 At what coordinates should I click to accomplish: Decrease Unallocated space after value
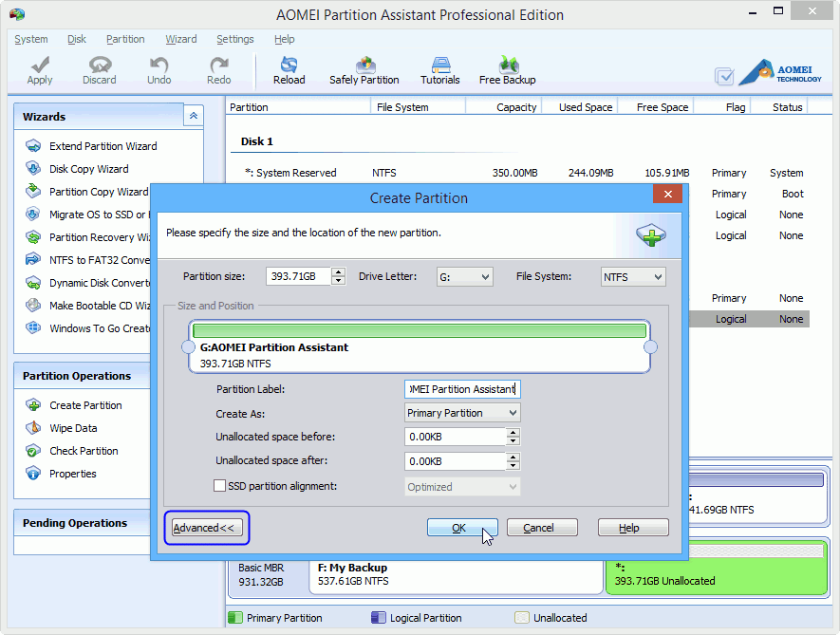[513, 465]
